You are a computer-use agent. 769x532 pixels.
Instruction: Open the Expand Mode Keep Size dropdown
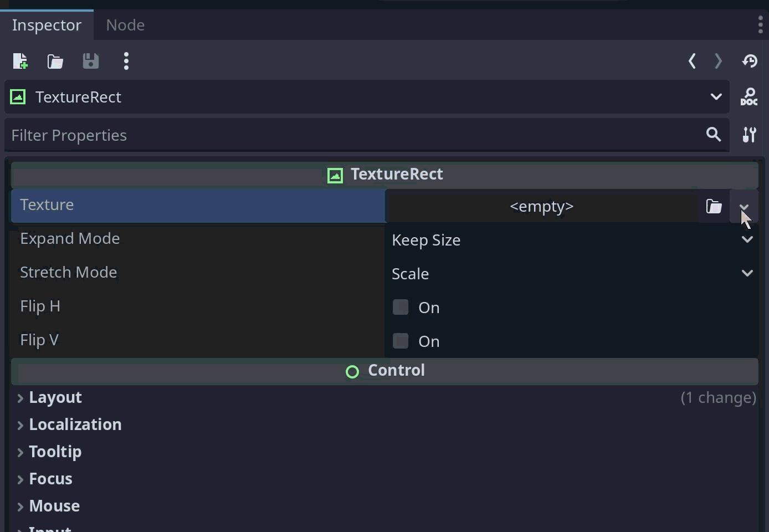coord(571,240)
